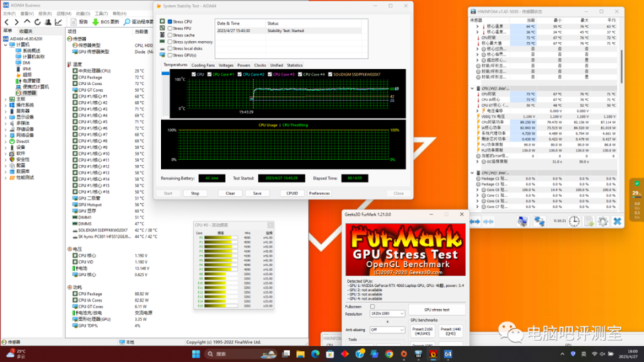644x362 pixels.
Task: Switch to the 收藏夹 tab in AIDA64
Action: [x=25, y=32]
